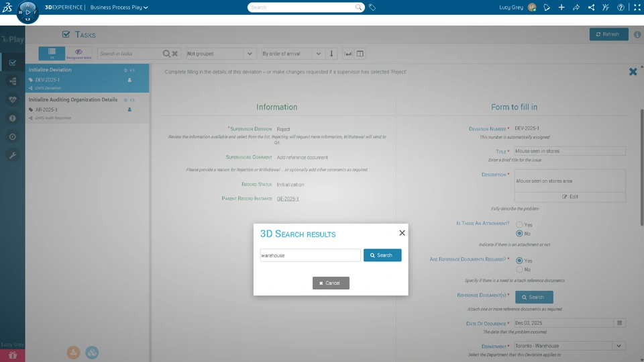Open the wrench settings sidebar icon
Screen dimensions: 644x362
point(13,155)
